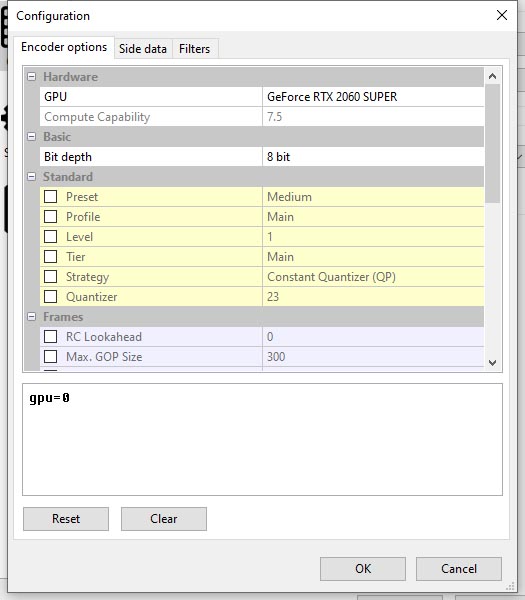Enable the Max. GOP Size checkbox
The height and width of the screenshot is (600, 525).
[51, 357]
